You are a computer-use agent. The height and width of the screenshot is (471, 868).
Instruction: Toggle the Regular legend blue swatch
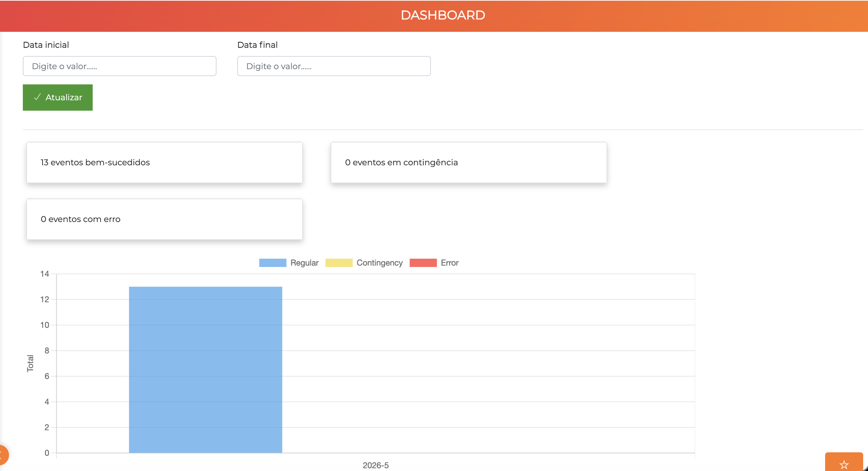coord(273,263)
